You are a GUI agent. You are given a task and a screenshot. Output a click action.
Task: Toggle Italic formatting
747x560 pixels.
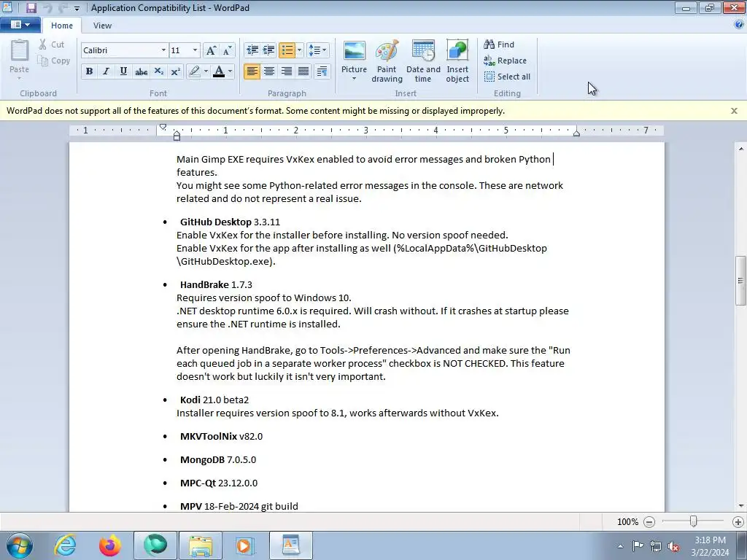pyautogui.click(x=107, y=71)
